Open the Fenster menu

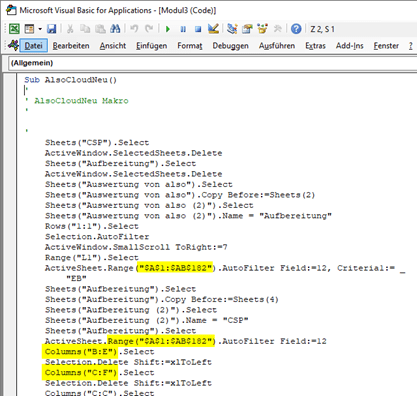pos(386,46)
